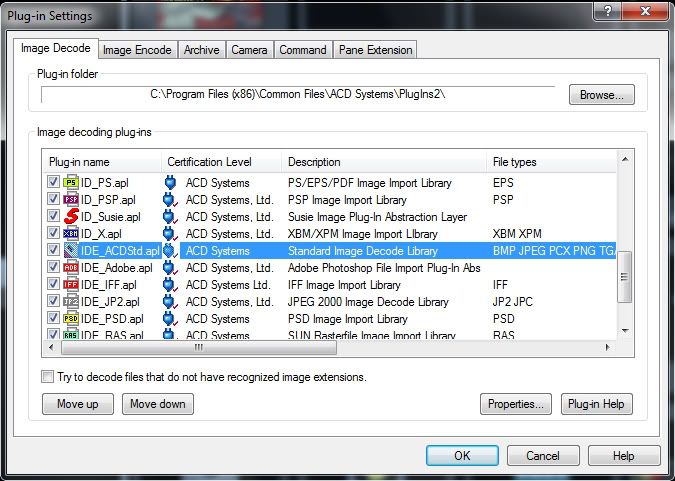Screen dimensions: 675x481
Task: Click certification plug icon for IDE_Adobe.apl
Action: pos(170,268)
